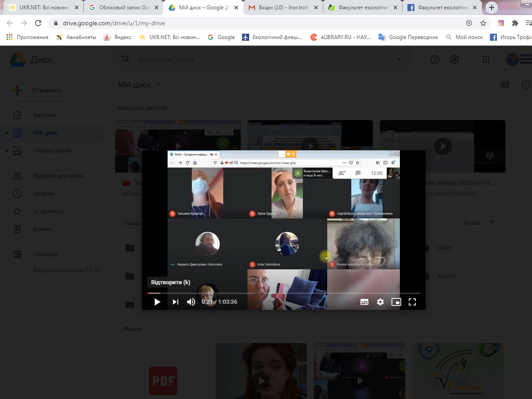
Task: Seek along the video progress bar
Action: pos(284,293)
